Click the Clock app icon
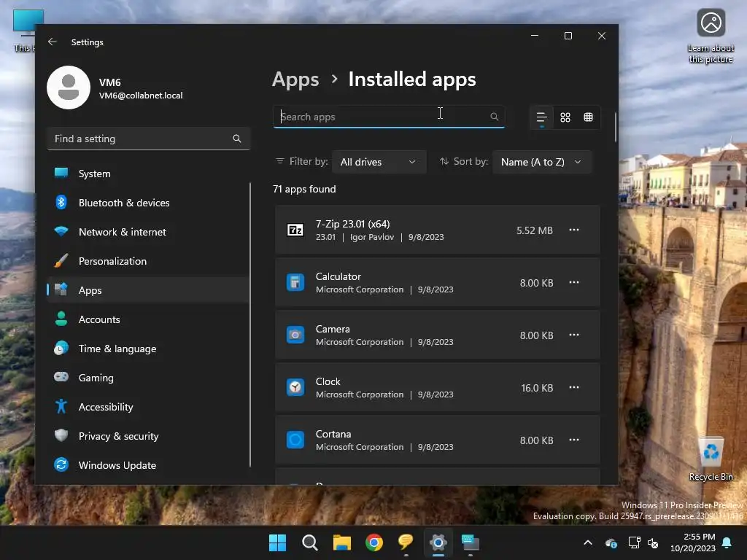The height and width of the screenshot is (560, 747). point(295,388)
